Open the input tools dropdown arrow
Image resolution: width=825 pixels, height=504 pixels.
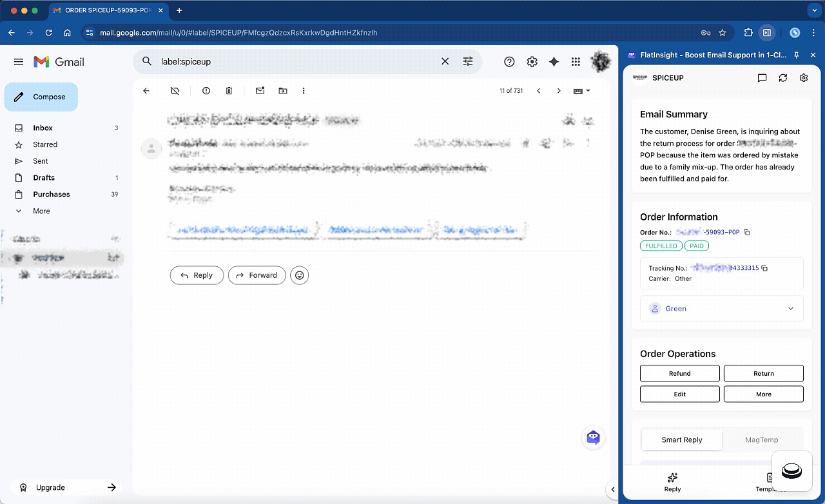pos(588,91)
